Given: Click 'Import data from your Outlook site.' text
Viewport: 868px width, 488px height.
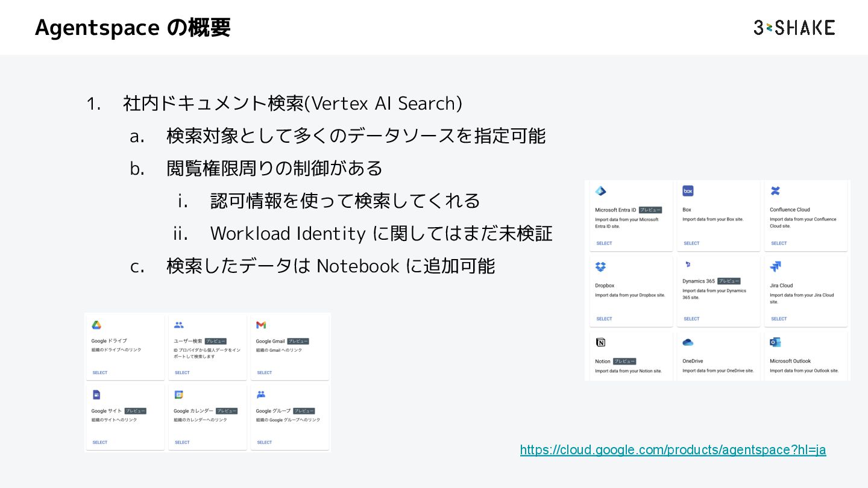Looking at the screenshot, I should pos(804,371).
